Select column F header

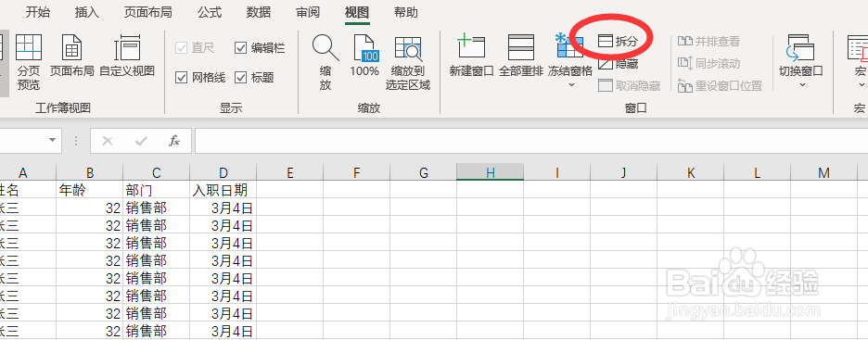pyautogui.click(x=356, y=173)
